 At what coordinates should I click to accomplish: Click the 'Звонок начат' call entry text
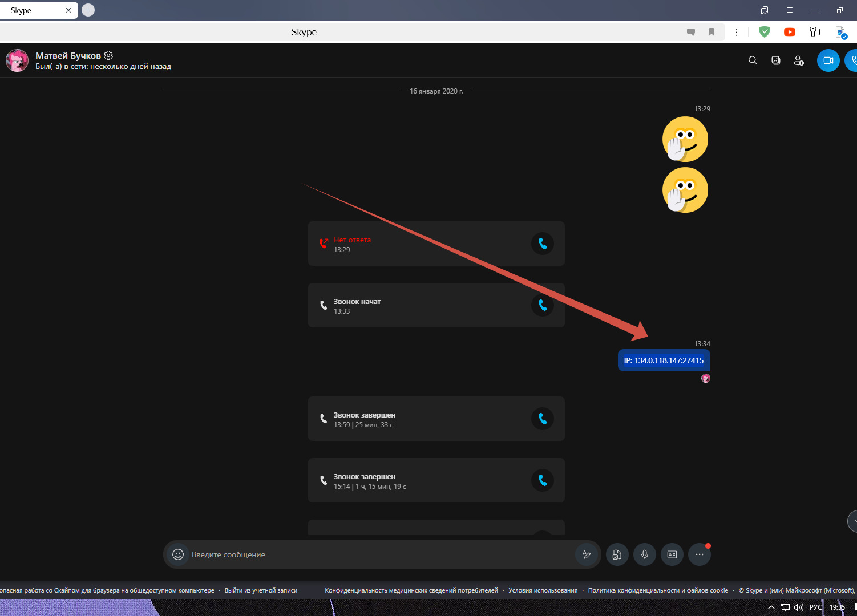pos(357,301)
